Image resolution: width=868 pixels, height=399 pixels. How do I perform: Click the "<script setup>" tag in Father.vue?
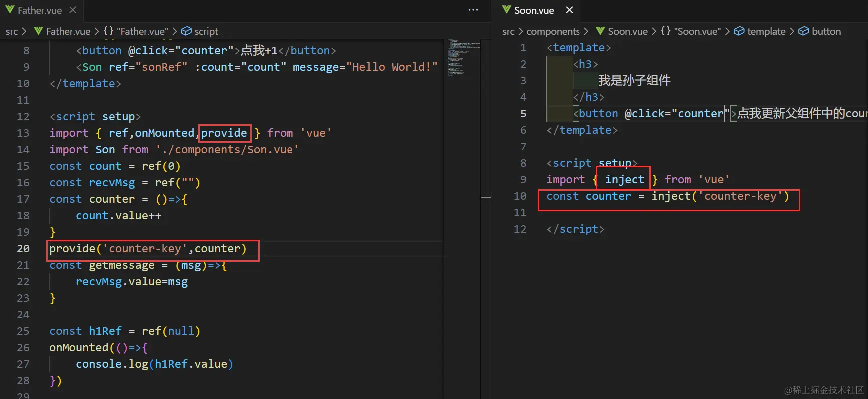[x=95, y=117]
